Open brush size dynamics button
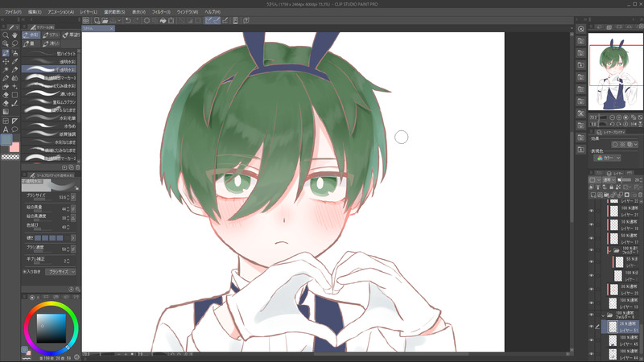The image size is (644, 362). pos(73,197)
